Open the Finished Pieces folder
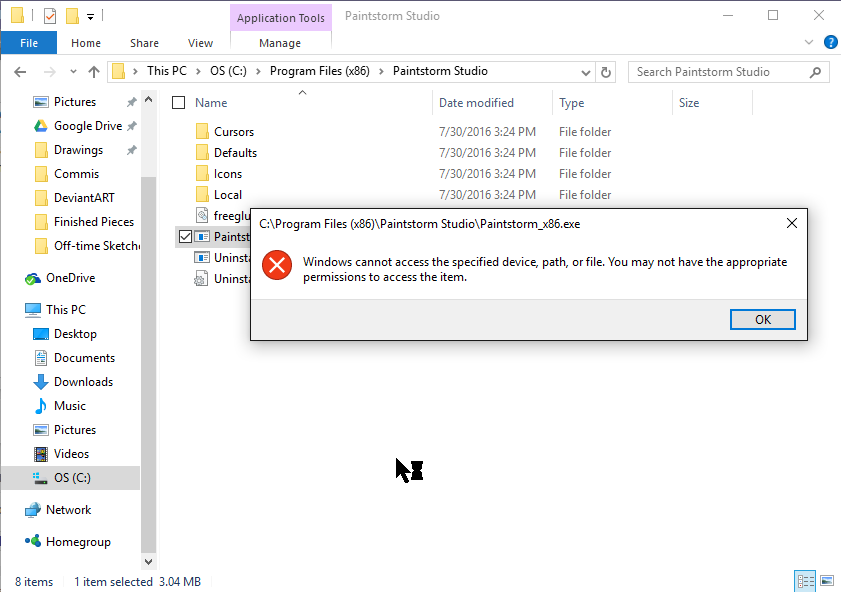Viewport: 841px width, 592px height. click(94, 222)
